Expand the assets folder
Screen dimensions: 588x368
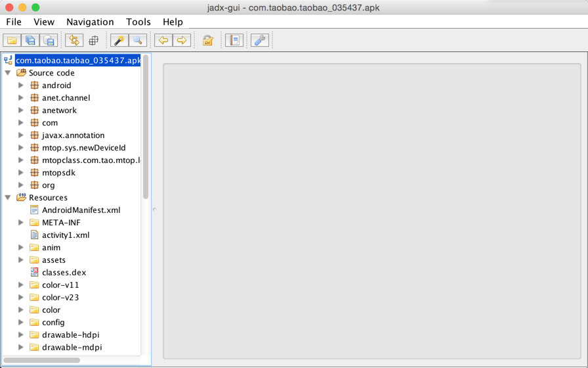pos(21,260)
